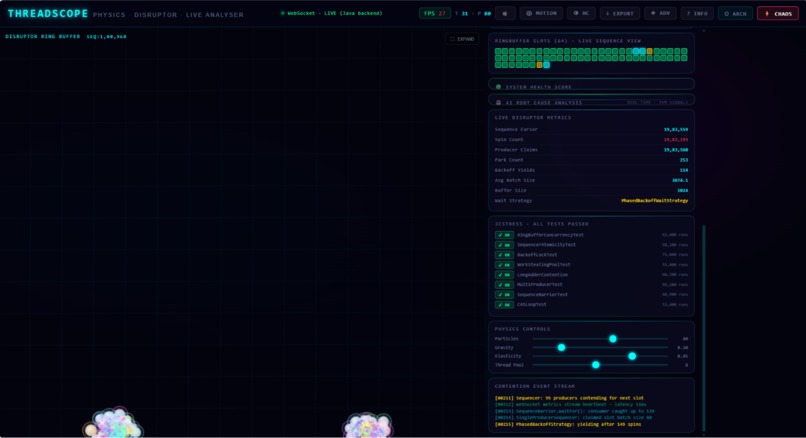Adjust the Thread Pool slider handle
Screen dimensions: 806x438
[596, 365]
